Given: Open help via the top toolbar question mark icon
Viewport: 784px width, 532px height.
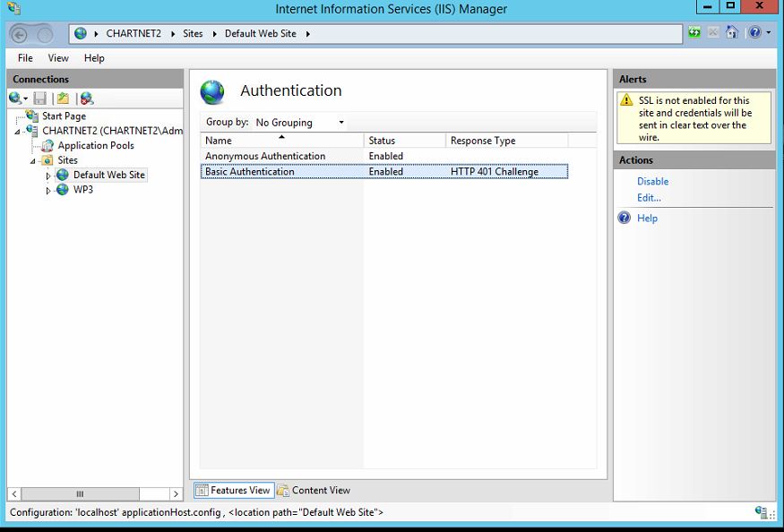Looking at the screenshot, I should (x=755, y=32).
